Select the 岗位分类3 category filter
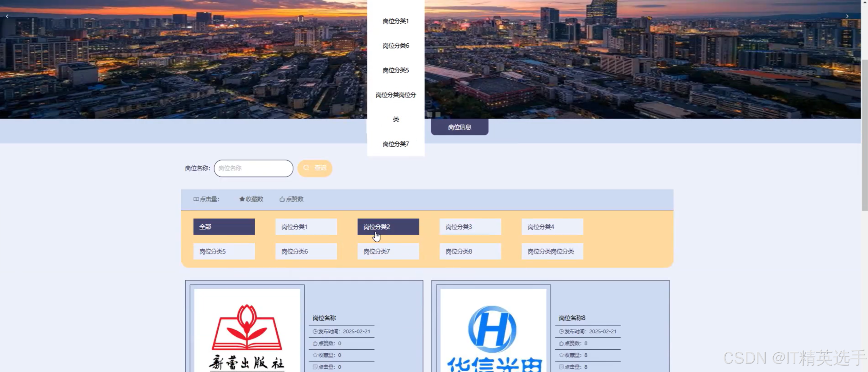The width and height of the screenshot is (868, 372). click(x=470, y=227)
